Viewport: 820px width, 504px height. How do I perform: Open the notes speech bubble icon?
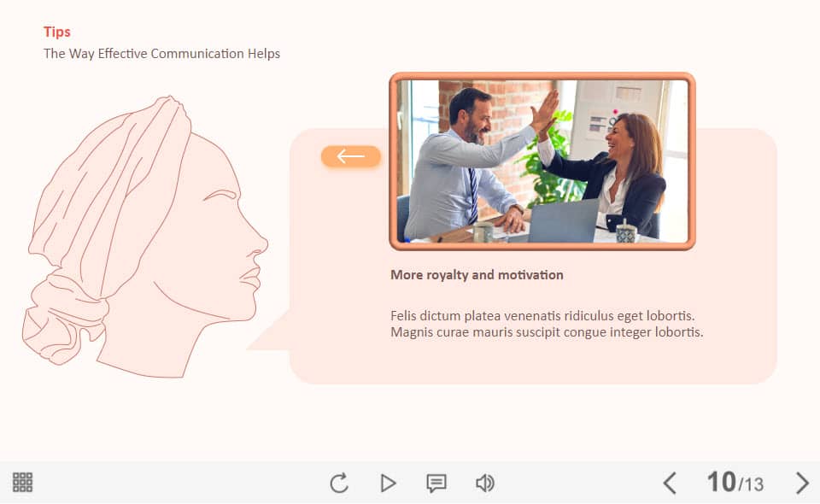click(x=436, y=483)
